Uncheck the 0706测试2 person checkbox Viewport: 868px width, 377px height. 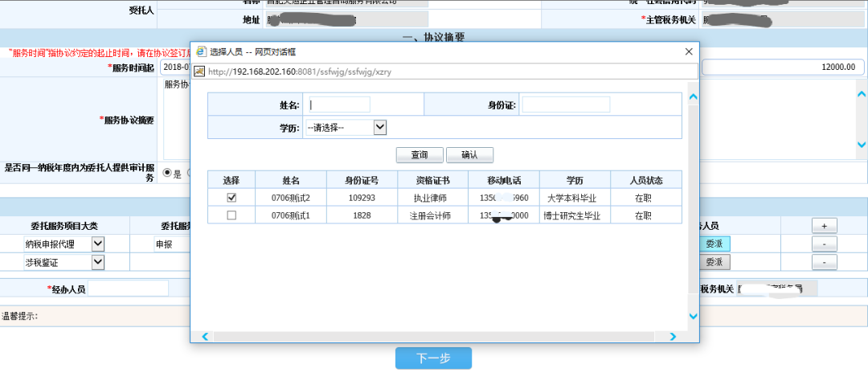pyautogui.click(x=231, y=197)
